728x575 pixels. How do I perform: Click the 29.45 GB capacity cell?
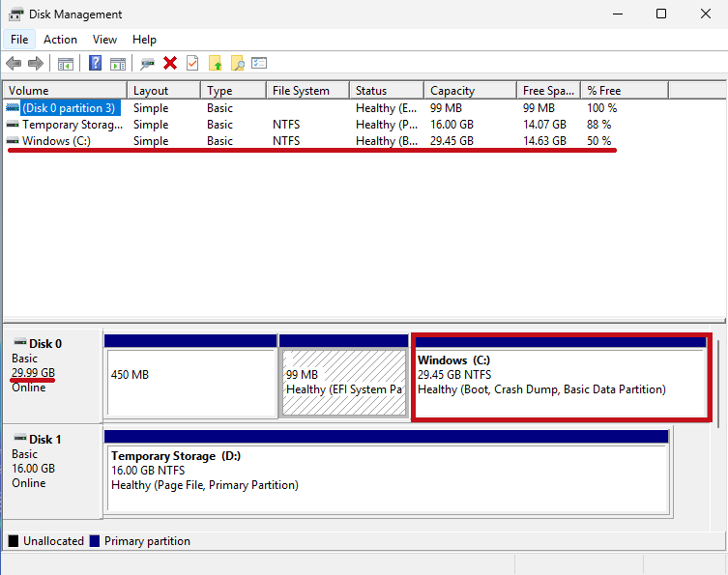click(x=451, y=141)
